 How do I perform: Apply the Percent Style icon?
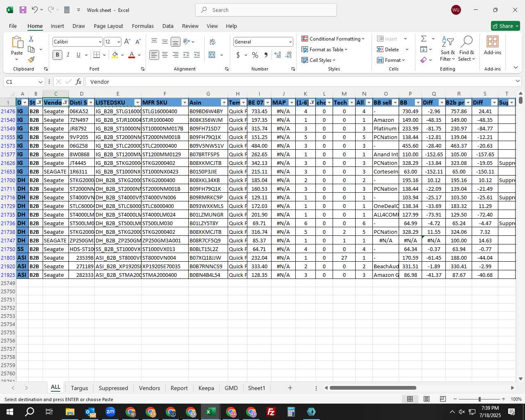pos(255,55)
